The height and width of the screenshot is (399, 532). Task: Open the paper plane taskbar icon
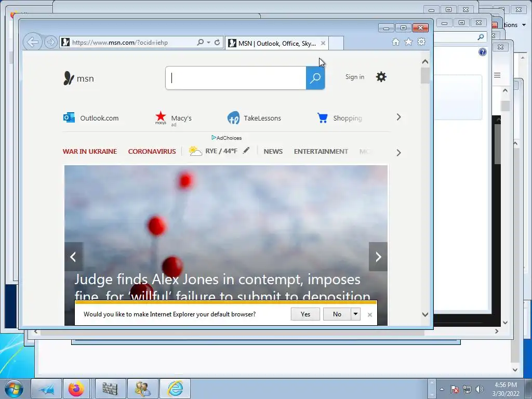[46, 389]
